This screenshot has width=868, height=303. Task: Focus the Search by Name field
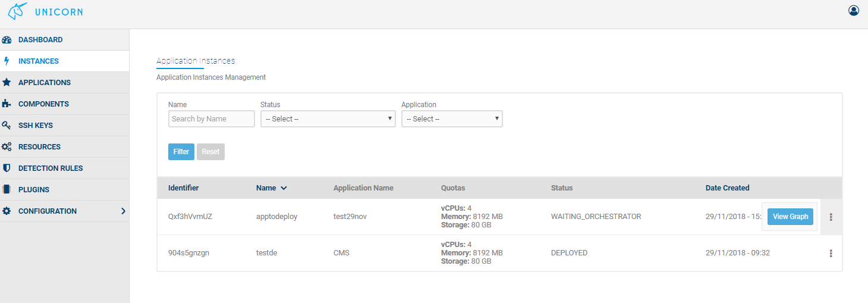click(212, 119)
